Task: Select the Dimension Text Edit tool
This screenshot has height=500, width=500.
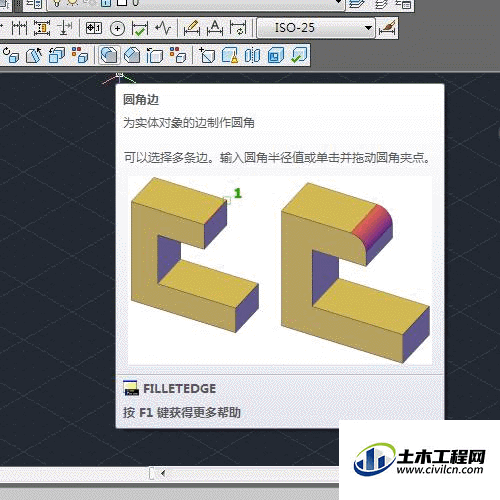Action: (x=215, y=28)
